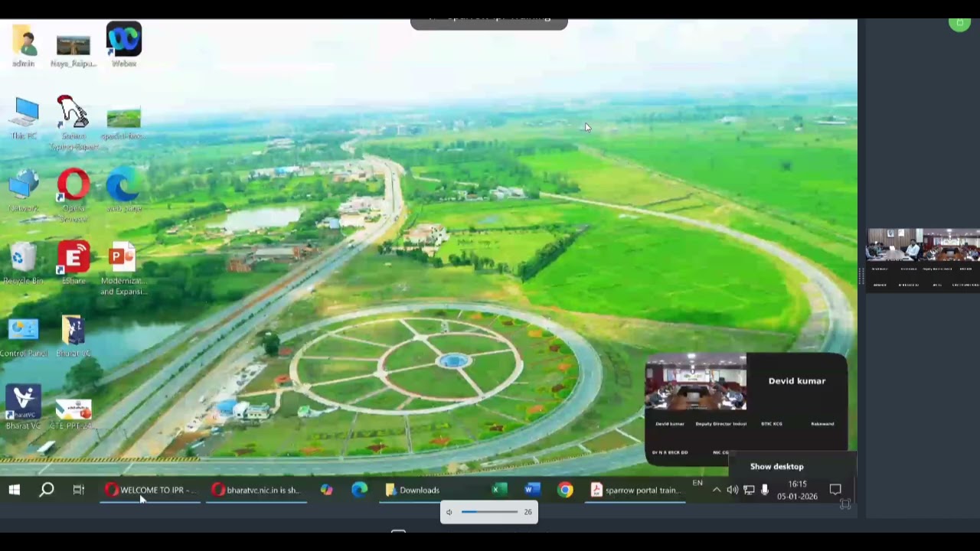Image resolution: width=980 pixels, height=551 pixels.
Task: Open Google Chrome from the taskbar
Action: point(565,490)
